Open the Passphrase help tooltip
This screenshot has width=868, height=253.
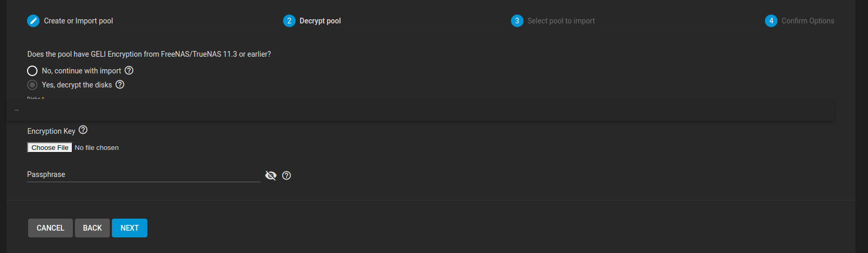pos(286,175)
